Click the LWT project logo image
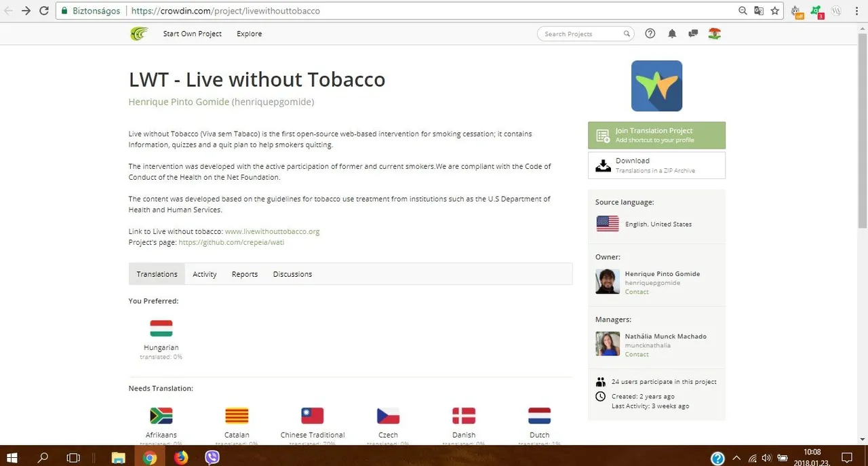Image resolution: width=868 pixels, height=466 pixels. pos(656,86)
